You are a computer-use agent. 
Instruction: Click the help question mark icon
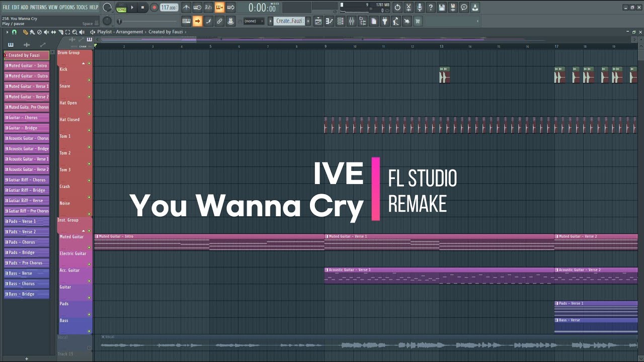click(x=431, y=8)
